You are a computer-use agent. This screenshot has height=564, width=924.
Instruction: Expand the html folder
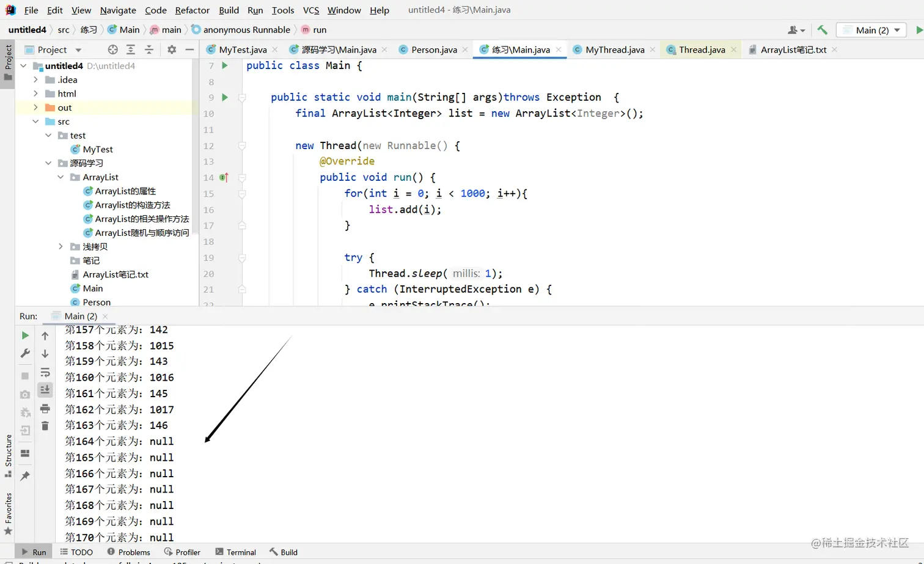click(x=35, y=93)
